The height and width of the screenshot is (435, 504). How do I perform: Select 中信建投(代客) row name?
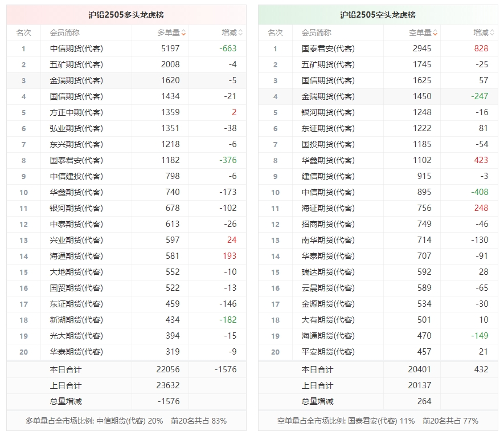pos(76,176)
